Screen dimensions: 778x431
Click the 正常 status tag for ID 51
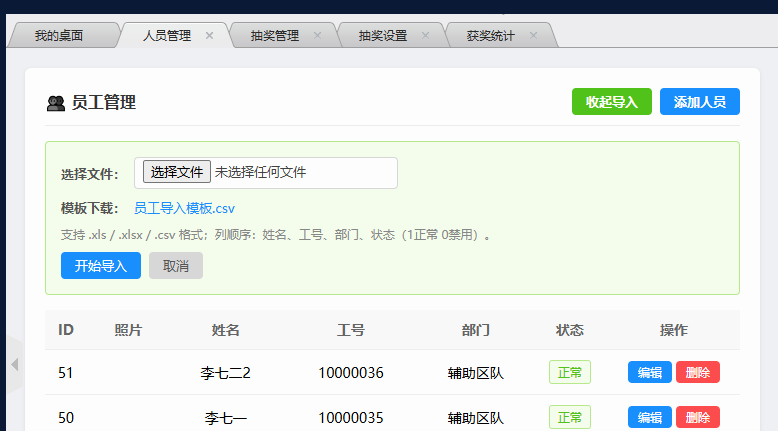570,372
